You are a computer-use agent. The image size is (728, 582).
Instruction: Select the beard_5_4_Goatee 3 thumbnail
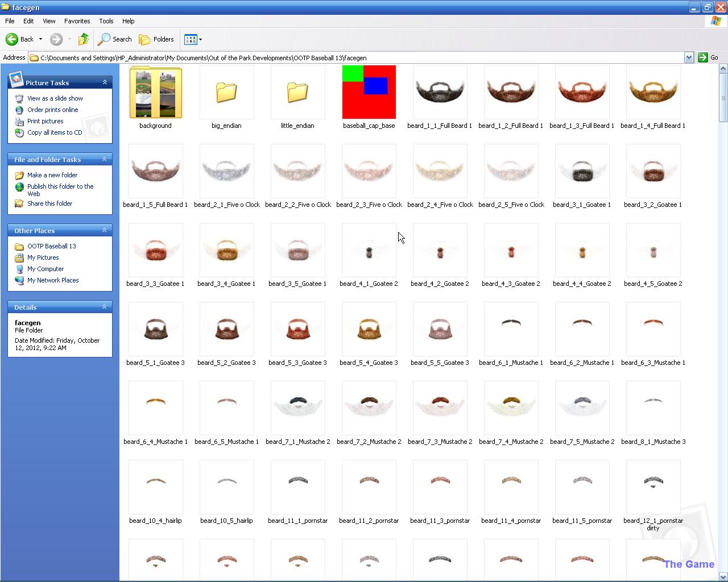[369, 329]
